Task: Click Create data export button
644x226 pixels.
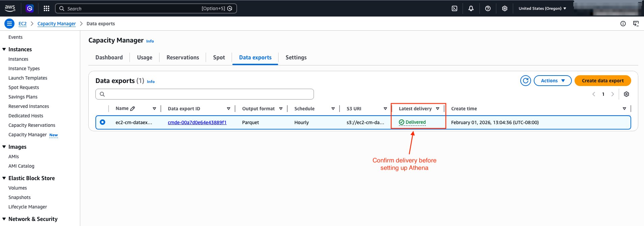Action: pos(603,81)
